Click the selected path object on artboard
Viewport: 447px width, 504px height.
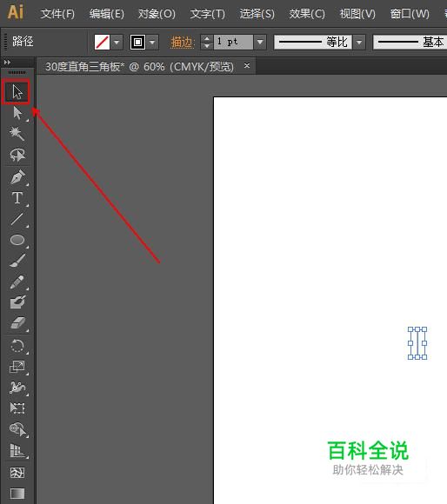tap(417, 343)
